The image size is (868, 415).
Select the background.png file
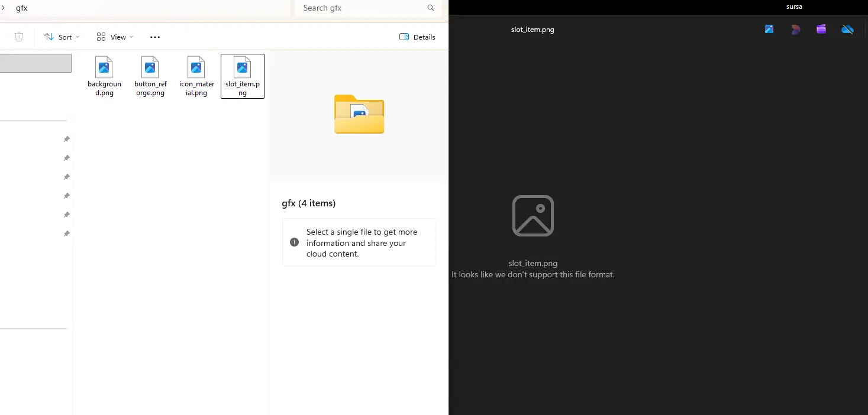pos(104,76)
